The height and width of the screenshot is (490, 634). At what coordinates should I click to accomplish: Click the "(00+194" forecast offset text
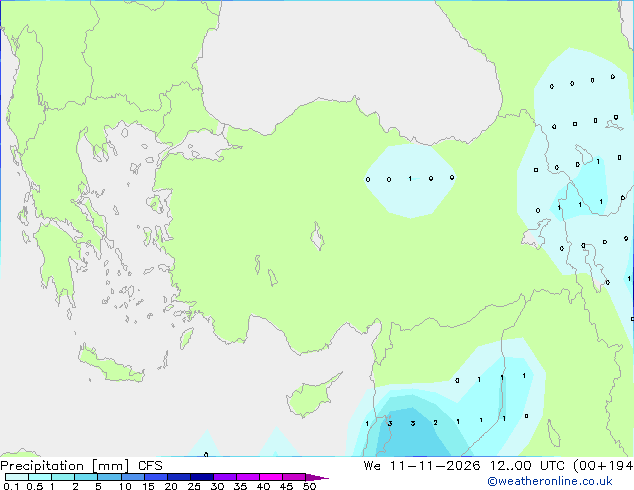[603, 466]
